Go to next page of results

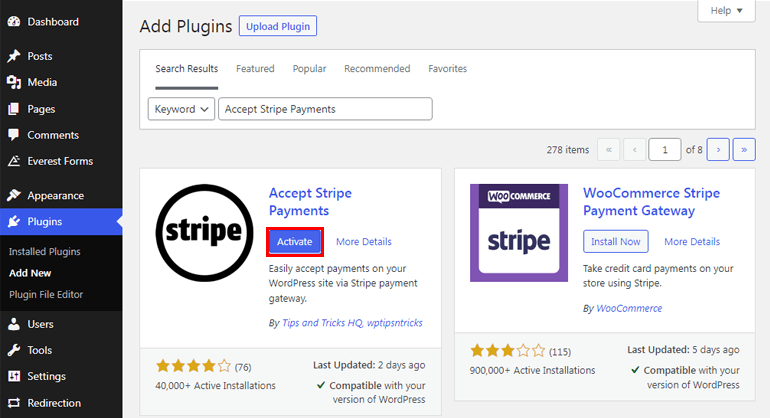click(718, 150)
